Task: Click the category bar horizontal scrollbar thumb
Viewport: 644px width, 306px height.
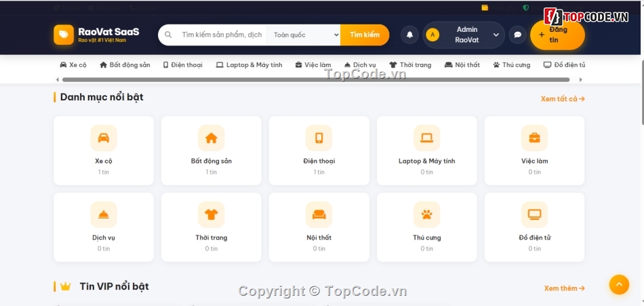Action: click(316, 80)
